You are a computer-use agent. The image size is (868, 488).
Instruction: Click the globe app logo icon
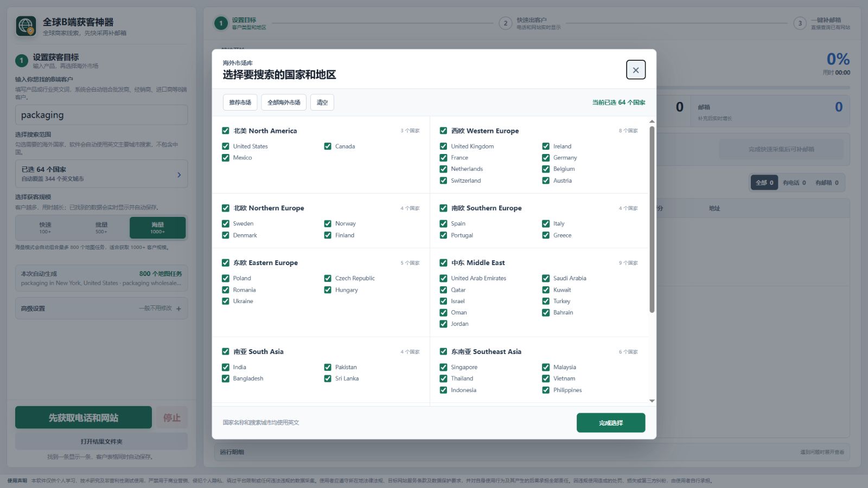[26, 25]
